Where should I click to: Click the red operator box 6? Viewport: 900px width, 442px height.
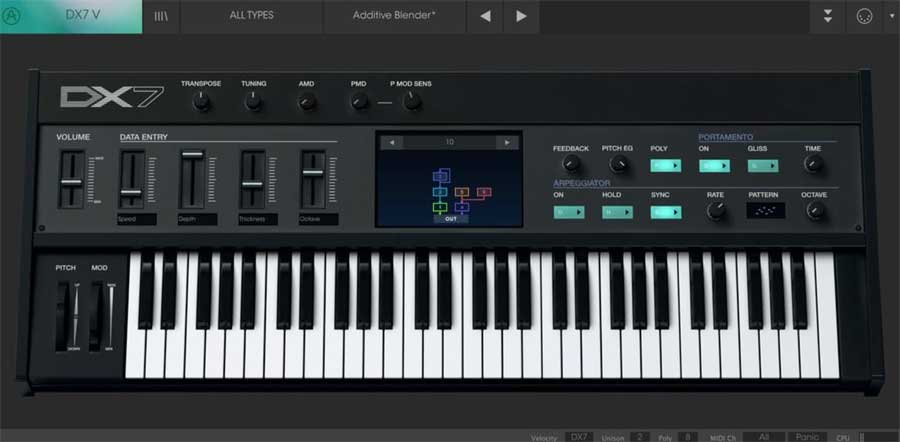(x=484, y=192)
